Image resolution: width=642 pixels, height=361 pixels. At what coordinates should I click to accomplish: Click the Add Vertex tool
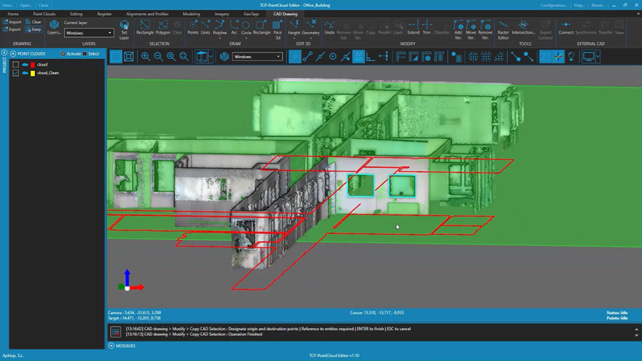pyautogui.click(x=458, y=29)
